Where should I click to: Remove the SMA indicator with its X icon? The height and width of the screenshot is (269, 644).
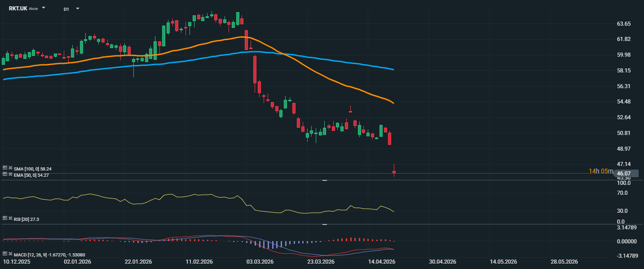[10, 168]
